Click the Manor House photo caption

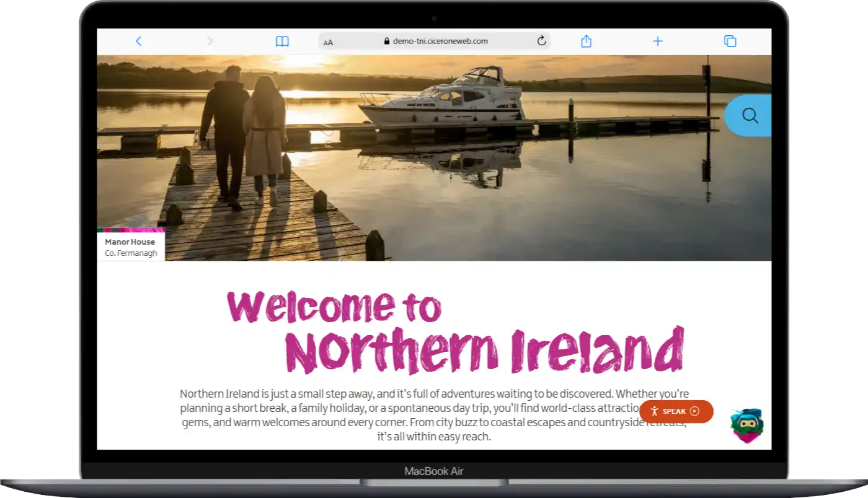[x=130, y=242]
